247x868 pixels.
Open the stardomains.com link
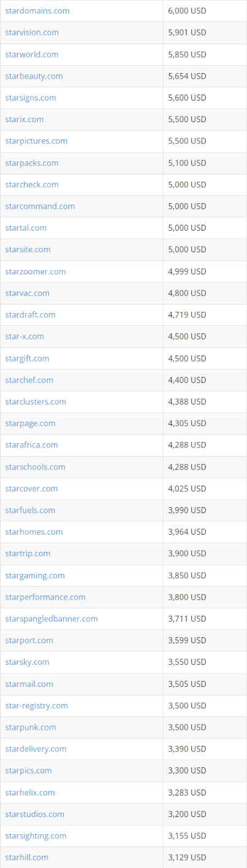[x=37, y=11]
